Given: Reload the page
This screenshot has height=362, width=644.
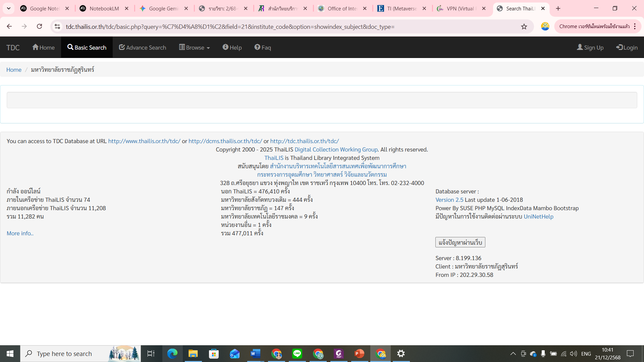Looking at the screenshot, I should click(x=39, y=26).
